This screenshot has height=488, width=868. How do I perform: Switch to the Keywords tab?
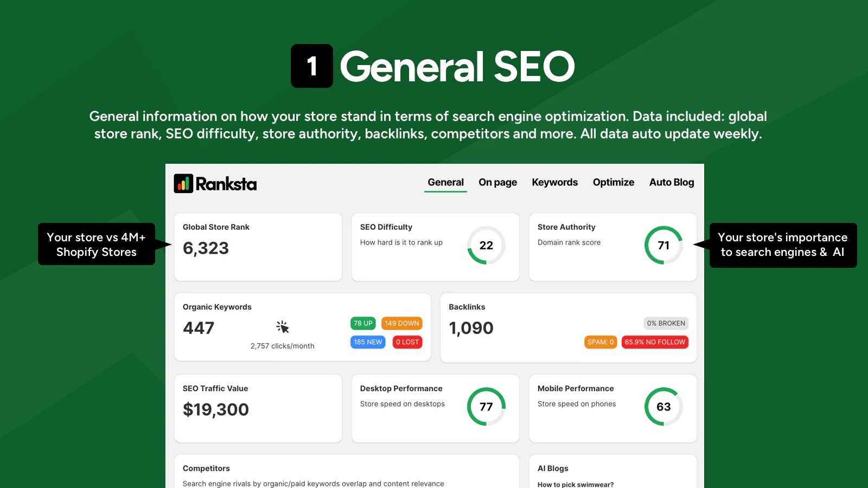554,182
